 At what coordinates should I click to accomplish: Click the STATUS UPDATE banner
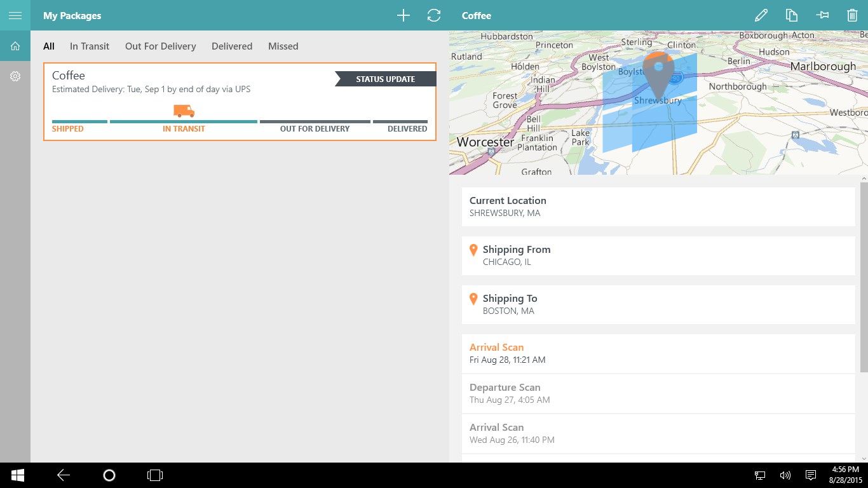tap(386, 79)
